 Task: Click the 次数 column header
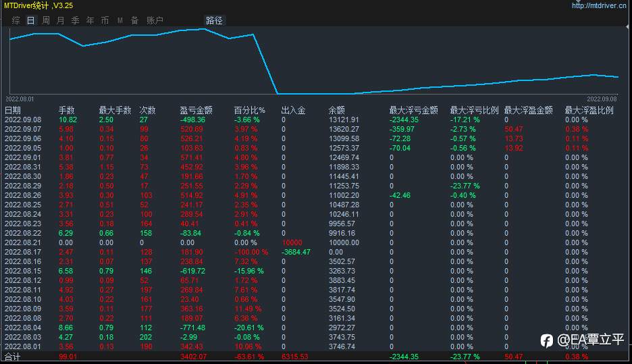(147, 110)
